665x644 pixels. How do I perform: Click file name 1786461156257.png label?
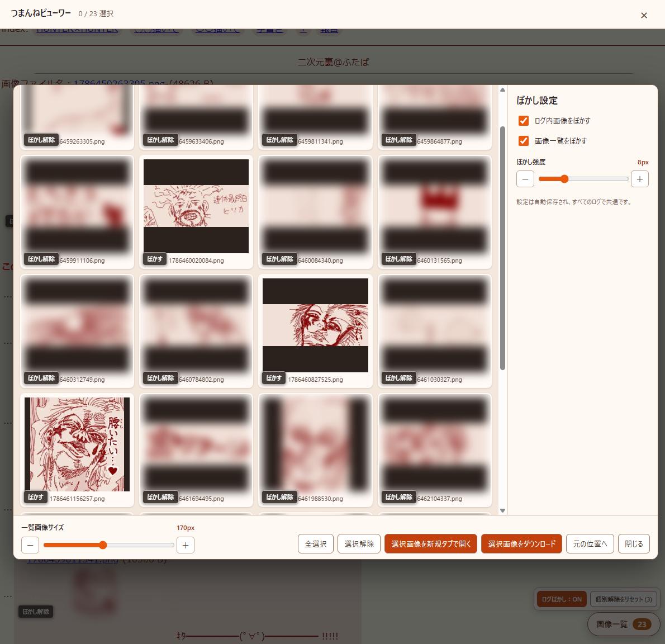tap(77, 499)
